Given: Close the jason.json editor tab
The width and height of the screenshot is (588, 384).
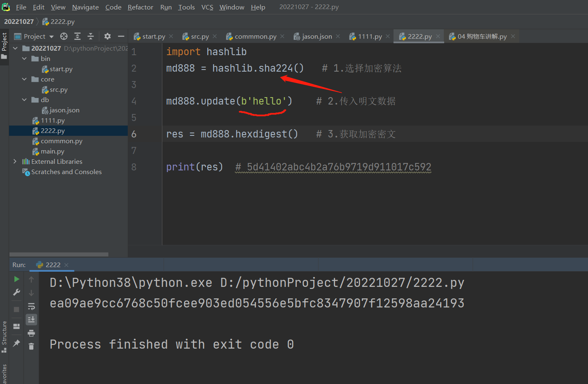Looking at the screenshot, I should pyautogui.click(x=338, y=36).
